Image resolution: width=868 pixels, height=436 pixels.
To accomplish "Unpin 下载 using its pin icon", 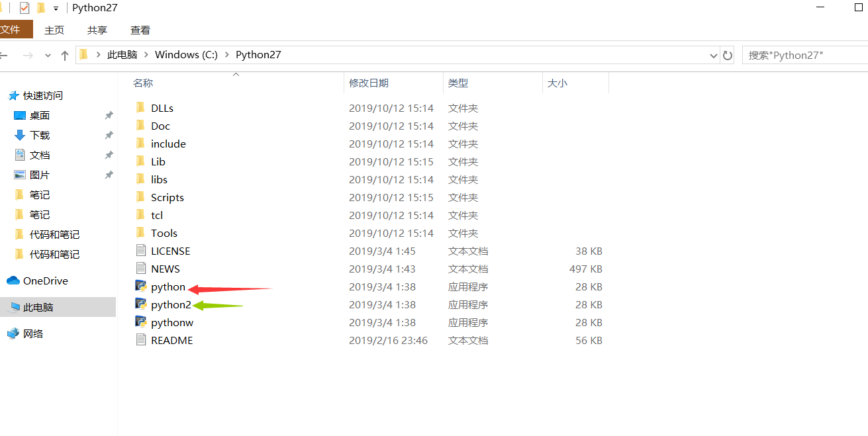I will (109, 135).
